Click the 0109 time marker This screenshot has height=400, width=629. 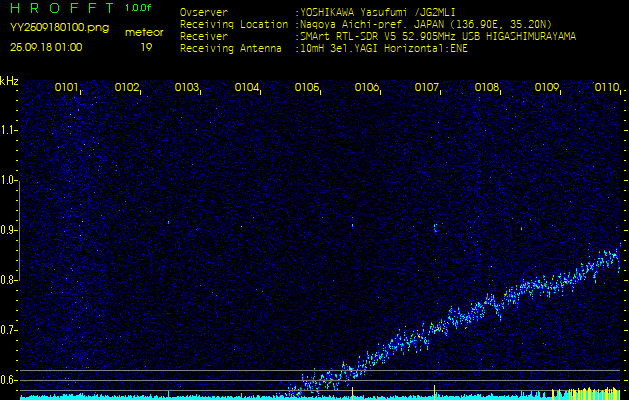547,88
